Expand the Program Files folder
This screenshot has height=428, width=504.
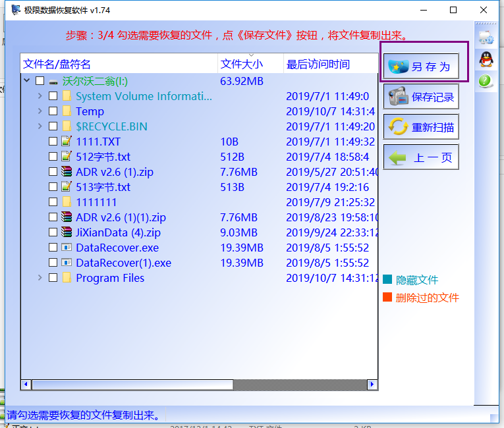click(40, 277)
